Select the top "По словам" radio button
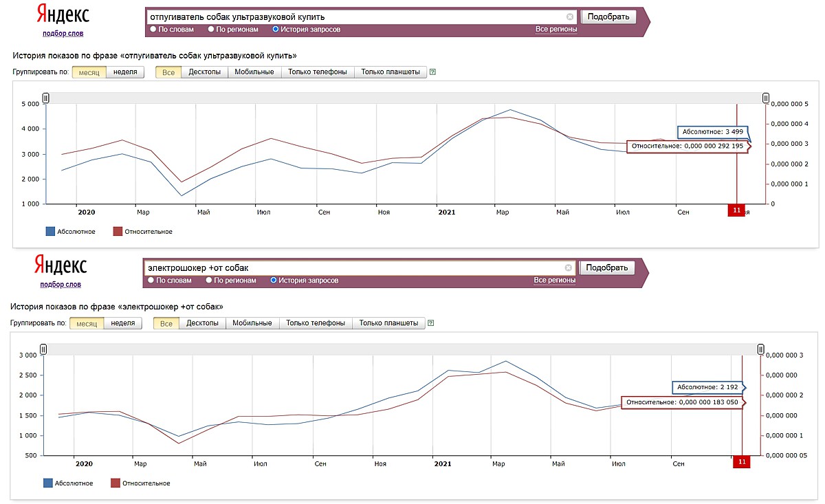Image resolution: width=825 pixels, height=504 pixels. tap(153, 30)
